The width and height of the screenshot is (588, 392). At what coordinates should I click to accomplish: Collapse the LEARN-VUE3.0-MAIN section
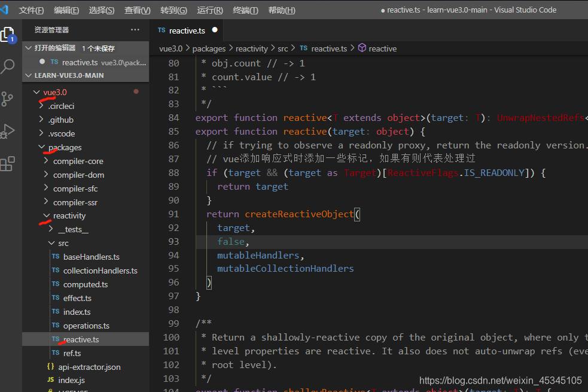coord(29,75)
